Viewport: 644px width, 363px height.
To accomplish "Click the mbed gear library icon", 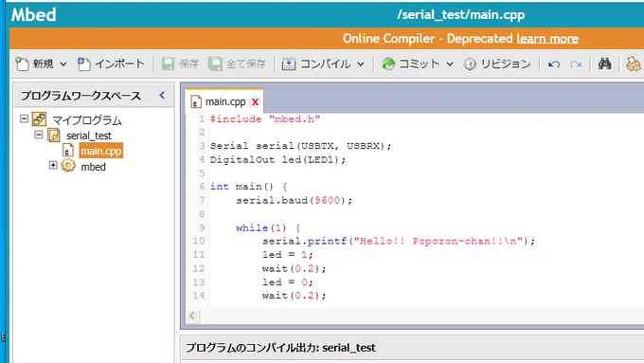I will [x=68, y=166].
